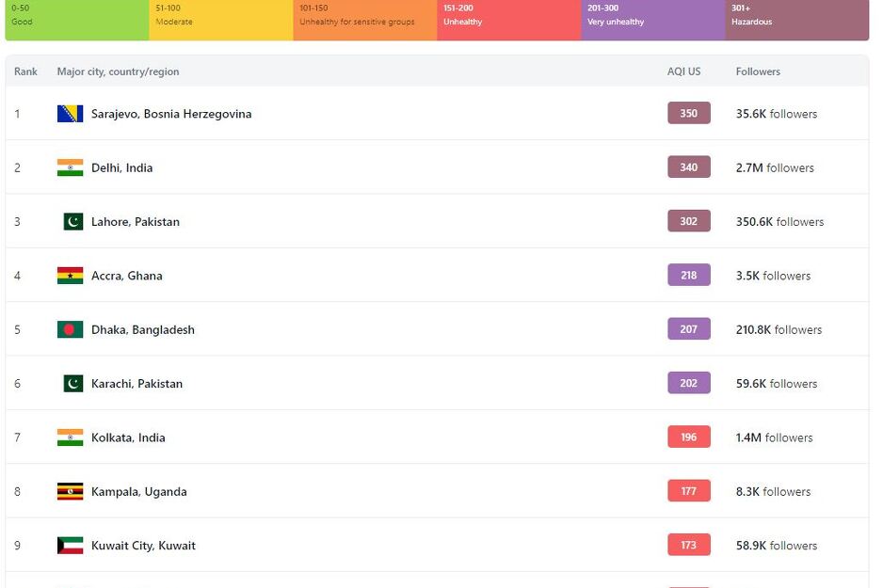Click the AQI US column header
This screenshot has width=883, height=588.
[683, 72]
